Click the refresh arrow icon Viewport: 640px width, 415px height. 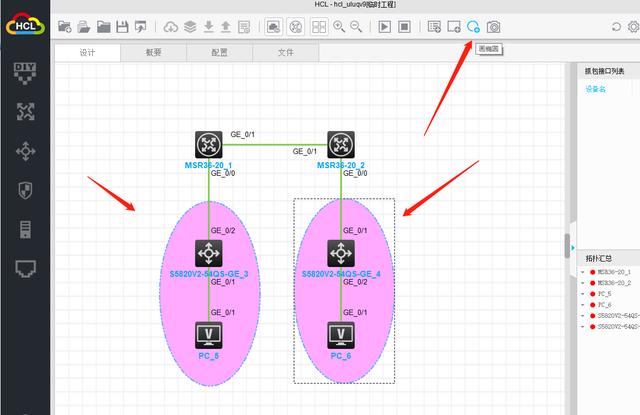[616, 27]
